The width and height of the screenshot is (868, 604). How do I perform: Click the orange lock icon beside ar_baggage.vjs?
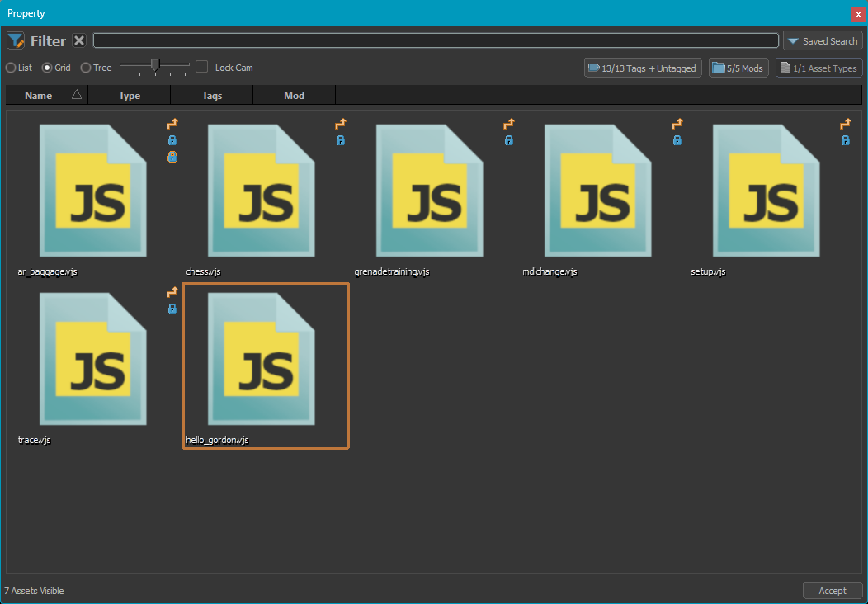pos(172,156)
